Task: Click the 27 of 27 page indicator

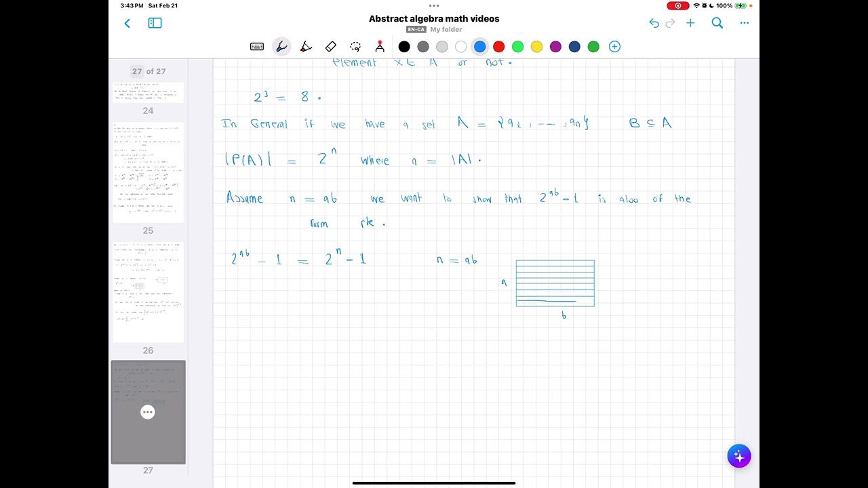Action: 149,71
